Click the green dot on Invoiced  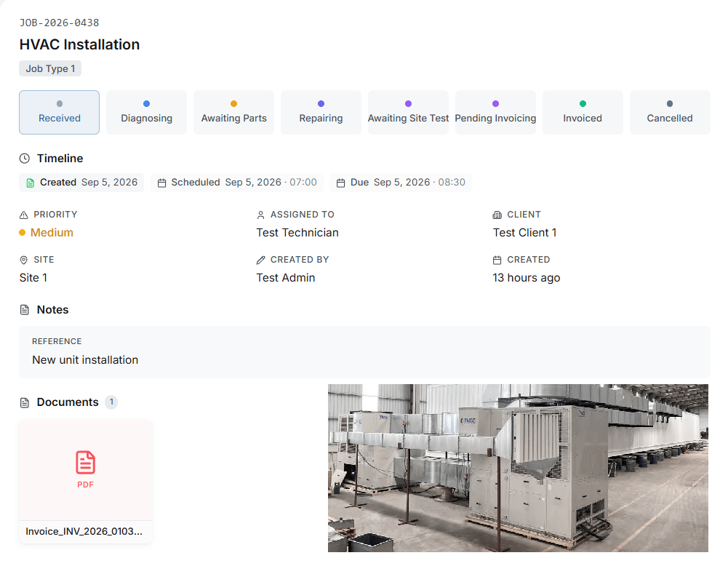[x=583, y=103]
